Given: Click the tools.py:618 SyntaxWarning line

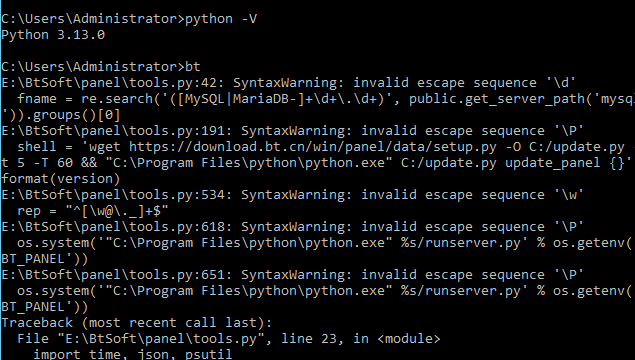Looking at the screenshot, I should (x=292, y=227).
